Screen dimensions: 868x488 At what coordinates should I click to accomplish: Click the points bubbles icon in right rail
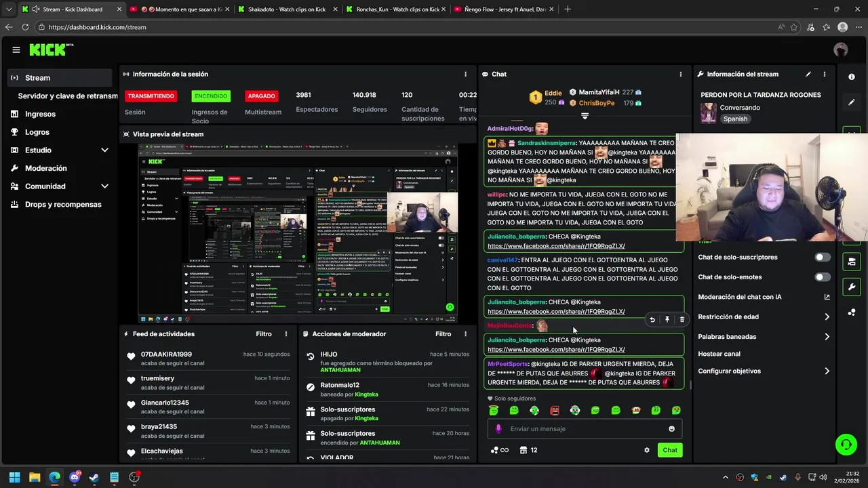[x=852, y=312]
